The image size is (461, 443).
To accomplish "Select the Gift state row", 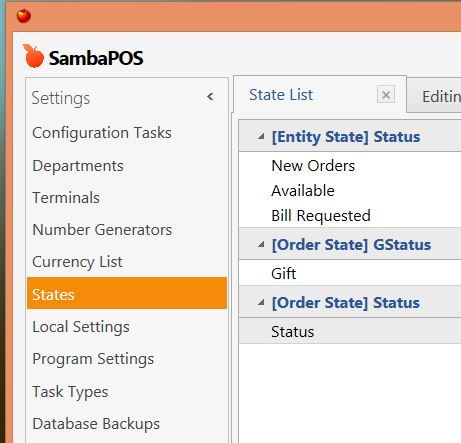I will (x=350, y=273).
